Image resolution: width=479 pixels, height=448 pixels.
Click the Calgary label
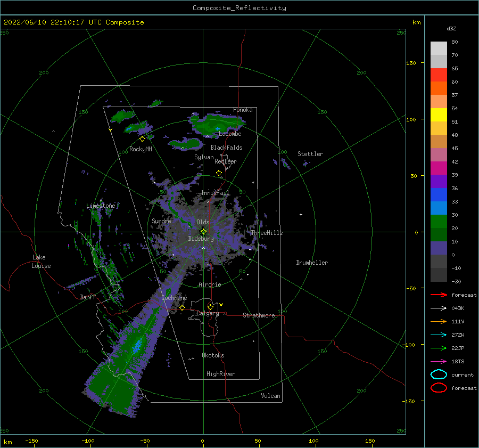tap(208, 313)
